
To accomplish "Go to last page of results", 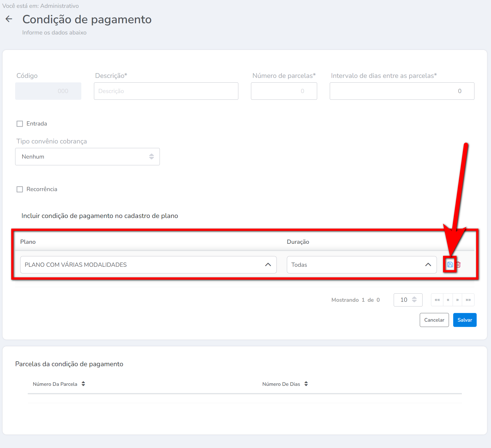I will click(468, 300).
